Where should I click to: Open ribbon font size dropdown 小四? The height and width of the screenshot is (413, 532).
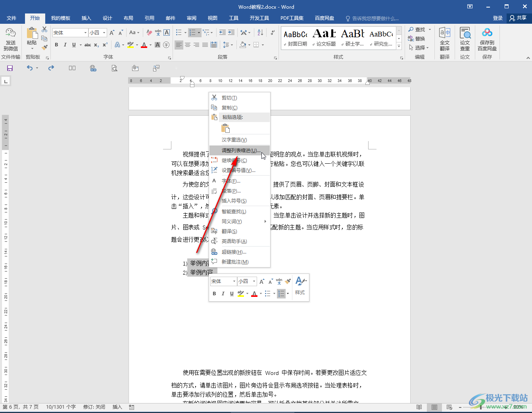point(104,33)
